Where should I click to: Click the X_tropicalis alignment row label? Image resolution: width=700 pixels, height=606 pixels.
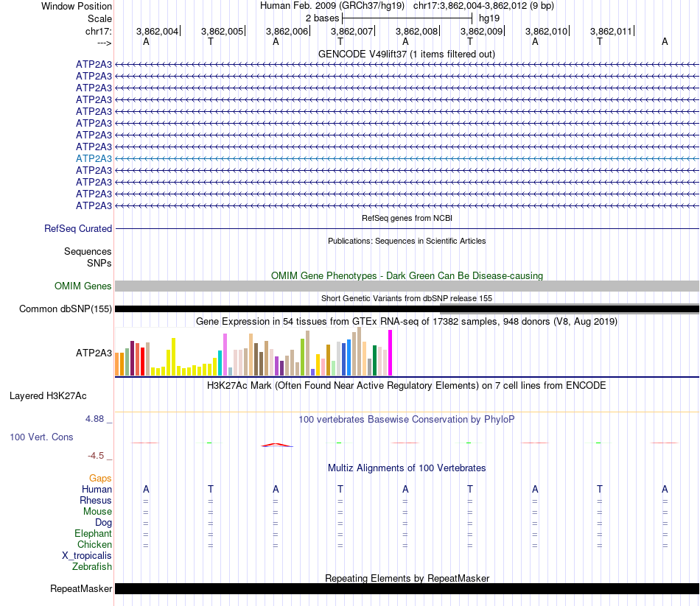pyautogui.click(x=87, y=556)
